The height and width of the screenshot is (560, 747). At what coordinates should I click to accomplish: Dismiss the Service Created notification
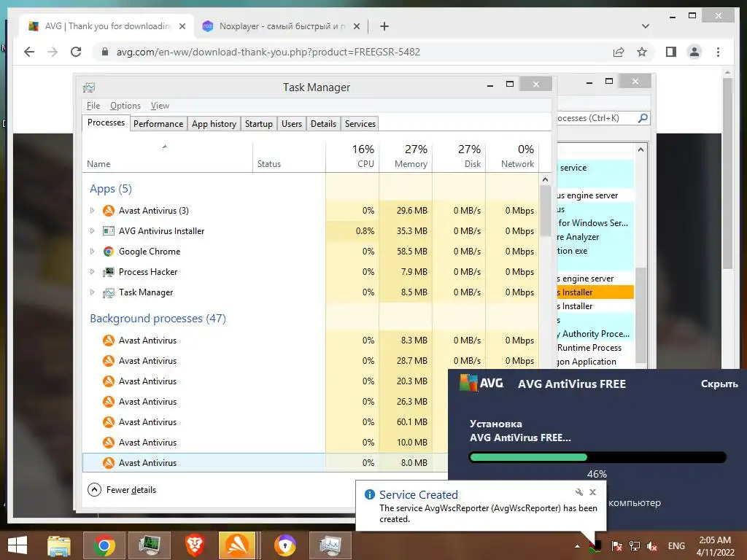(x=592, y=492)
